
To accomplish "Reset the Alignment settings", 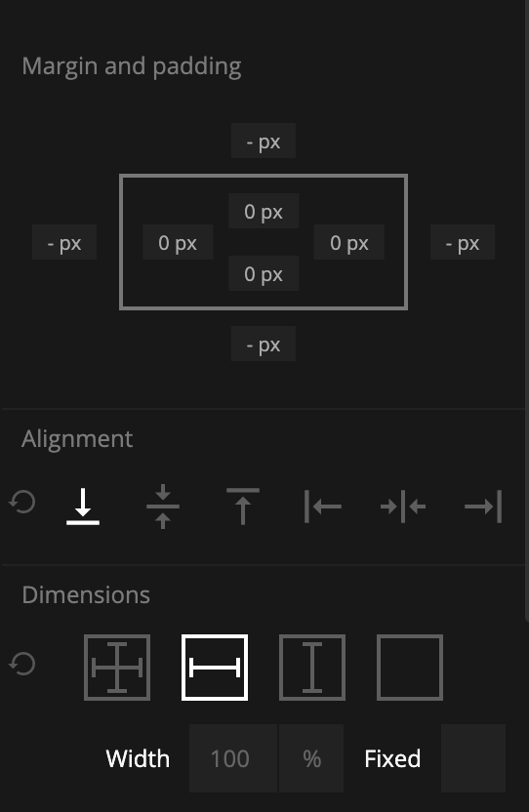I will [22, 502].
